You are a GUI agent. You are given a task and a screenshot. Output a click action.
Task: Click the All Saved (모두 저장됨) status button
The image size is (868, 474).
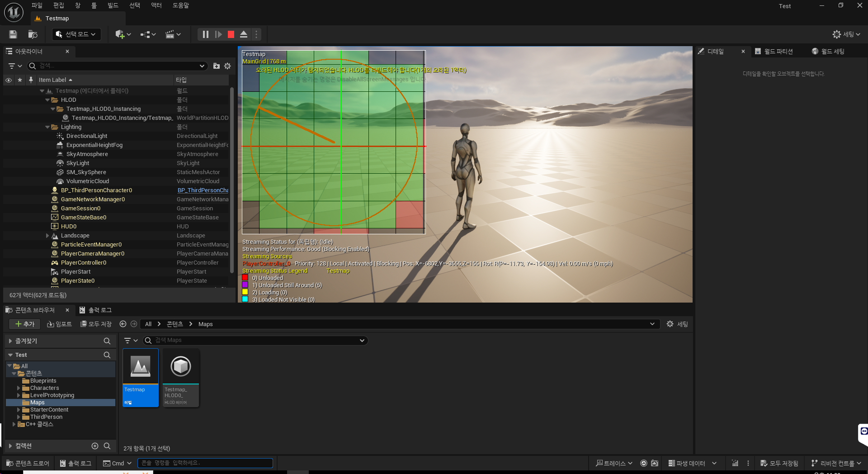779,464
